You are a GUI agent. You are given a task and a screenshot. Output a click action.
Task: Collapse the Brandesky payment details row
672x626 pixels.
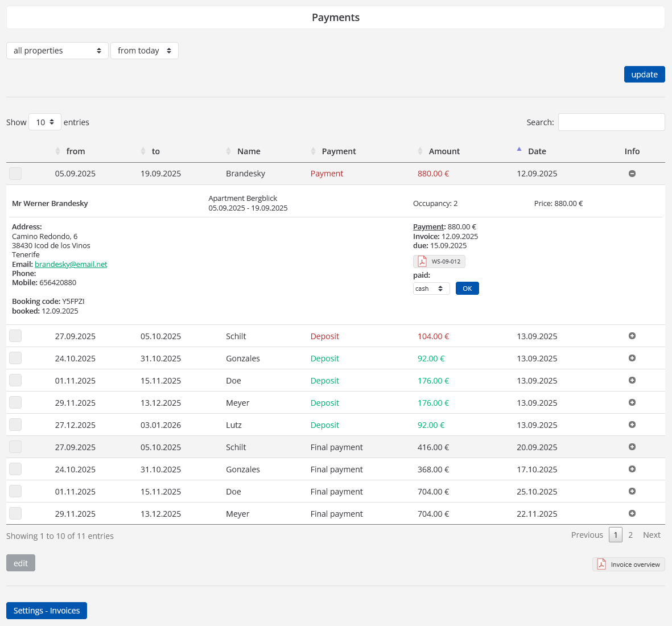[632, 174]
